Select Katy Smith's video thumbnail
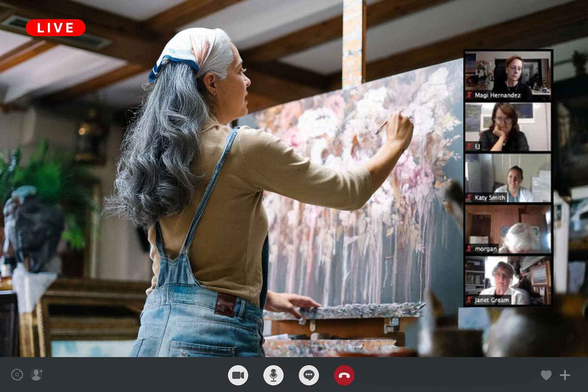This screenshot has width=588, height=392. (508, 177)
